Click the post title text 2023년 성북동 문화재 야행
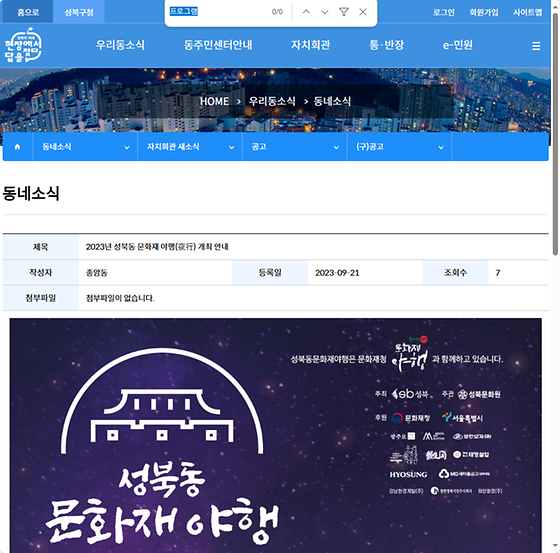Viewport: 560px width, 553px height. (x=157, y=247)
